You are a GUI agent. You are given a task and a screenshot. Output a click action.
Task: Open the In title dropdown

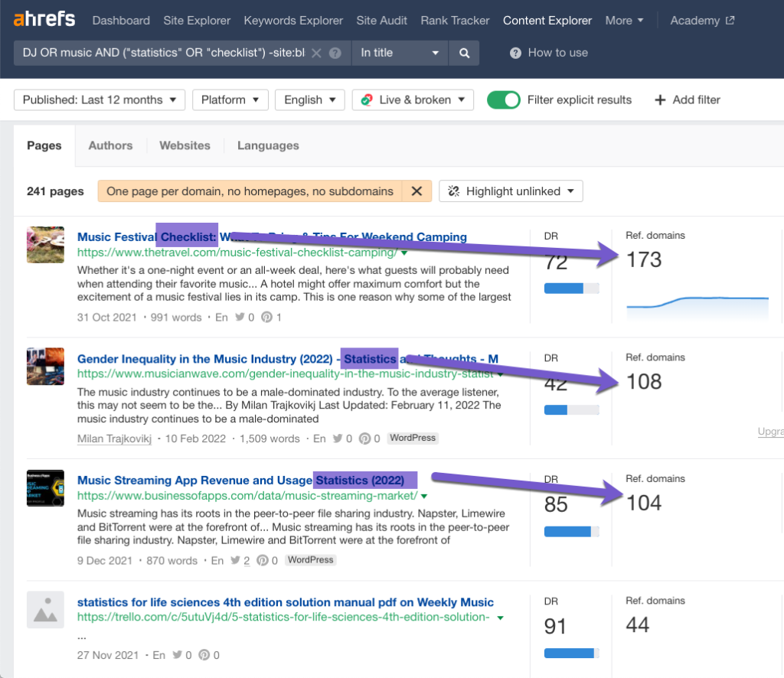pos(400,53)
